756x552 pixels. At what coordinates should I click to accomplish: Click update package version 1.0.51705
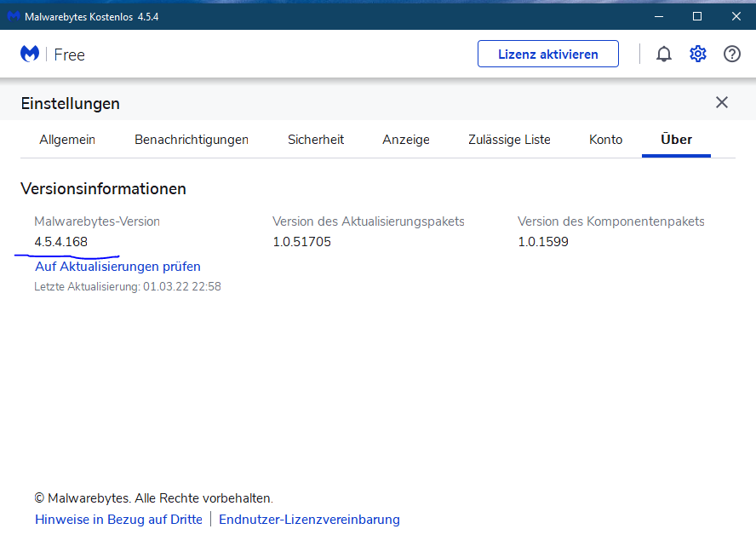click(x=302, y=242)
